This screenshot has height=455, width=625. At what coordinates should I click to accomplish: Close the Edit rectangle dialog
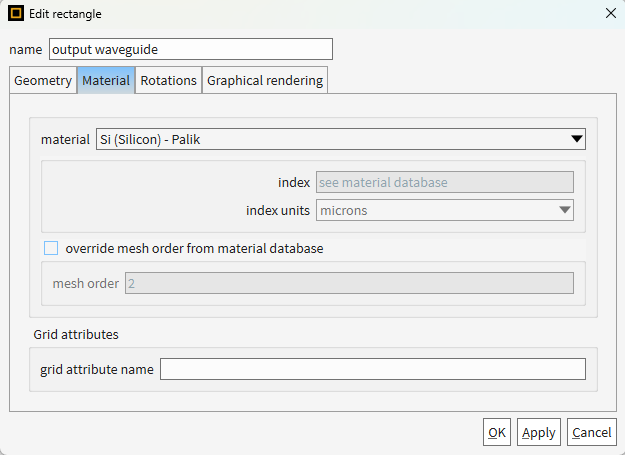pyautogui.click(x=611, y=13)
